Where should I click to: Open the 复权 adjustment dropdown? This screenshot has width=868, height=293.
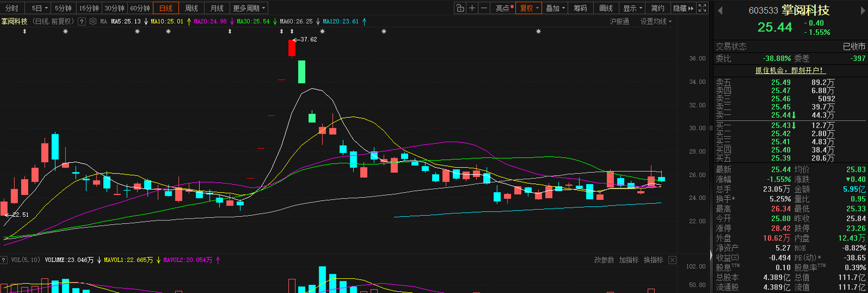click(529, 8)
